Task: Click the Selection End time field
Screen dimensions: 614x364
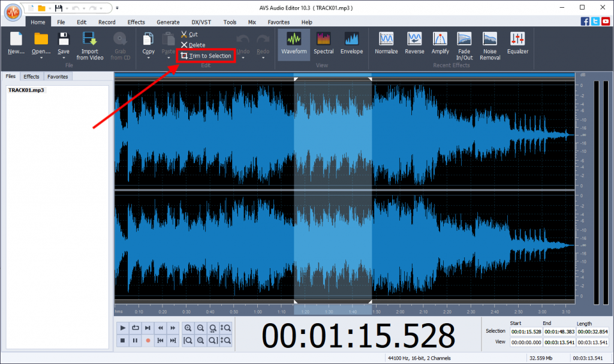Action: click(559, 332)
